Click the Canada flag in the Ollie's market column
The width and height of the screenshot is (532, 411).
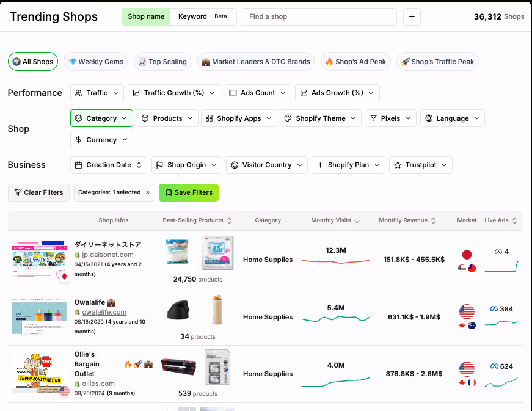[462, 382]
